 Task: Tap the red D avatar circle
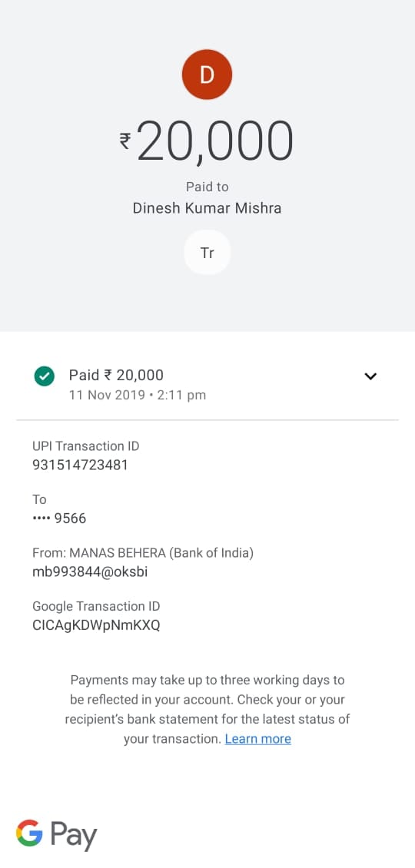click(x=207, y=75)
